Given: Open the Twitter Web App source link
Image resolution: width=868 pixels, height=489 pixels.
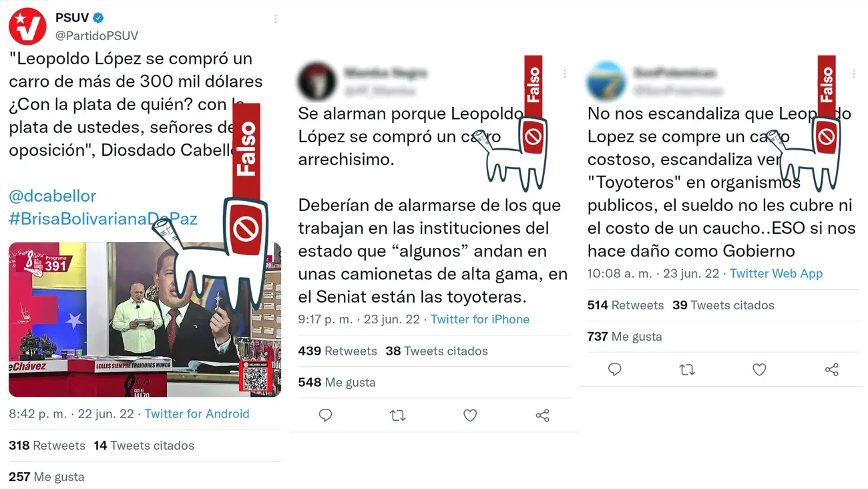Looking at the screenshot, I should pos(776,273).
